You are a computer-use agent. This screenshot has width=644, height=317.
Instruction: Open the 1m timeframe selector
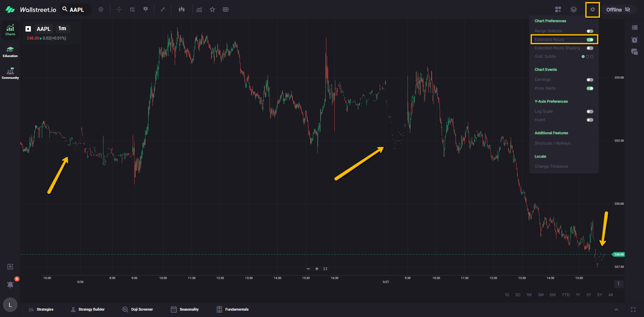(x=62, y=29)
